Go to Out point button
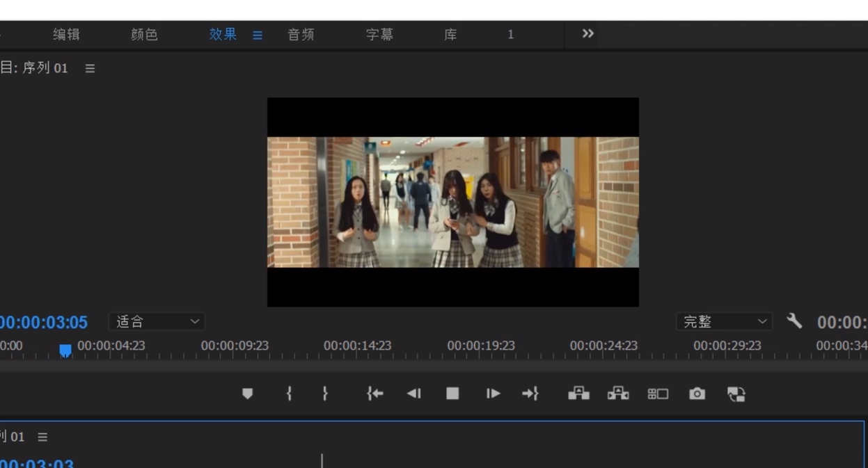868x468 pixels. click(x=530, y=394)
